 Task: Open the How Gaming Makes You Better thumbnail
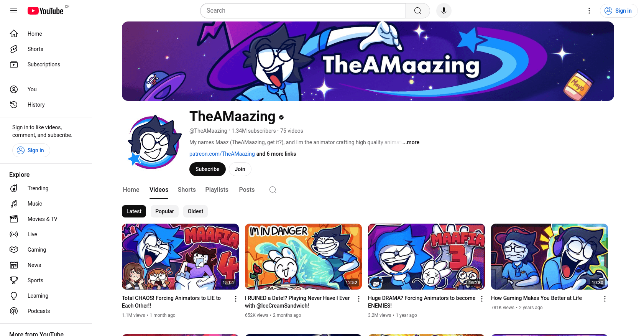tap(549, 257)
